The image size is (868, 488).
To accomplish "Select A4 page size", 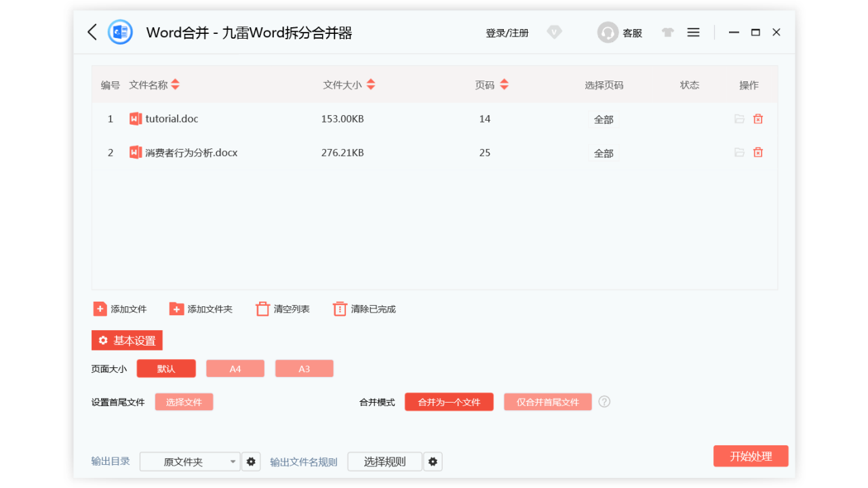I will point(235,368).
